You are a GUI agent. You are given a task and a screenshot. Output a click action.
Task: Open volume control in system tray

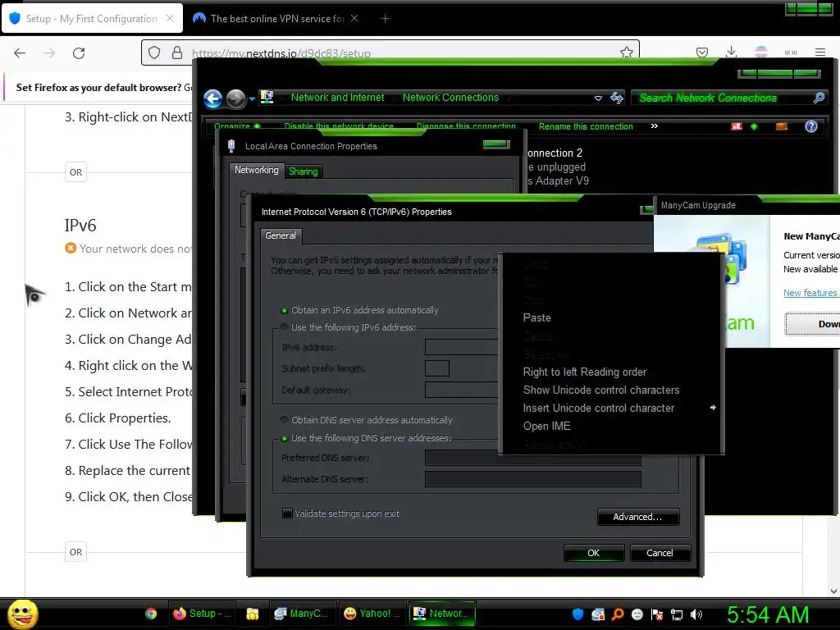[x=696, y=614]
